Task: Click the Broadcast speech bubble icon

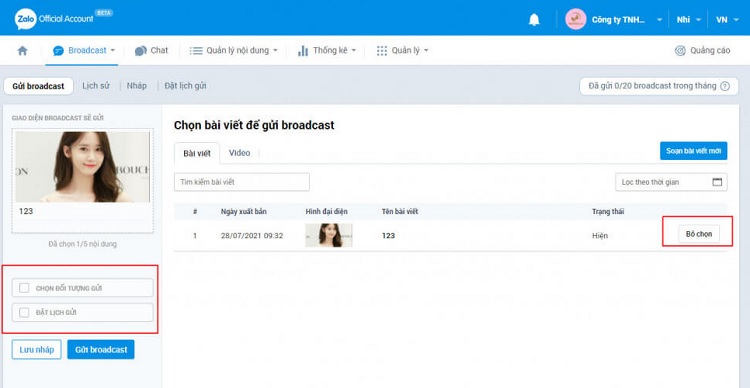Action: [58, 51]
